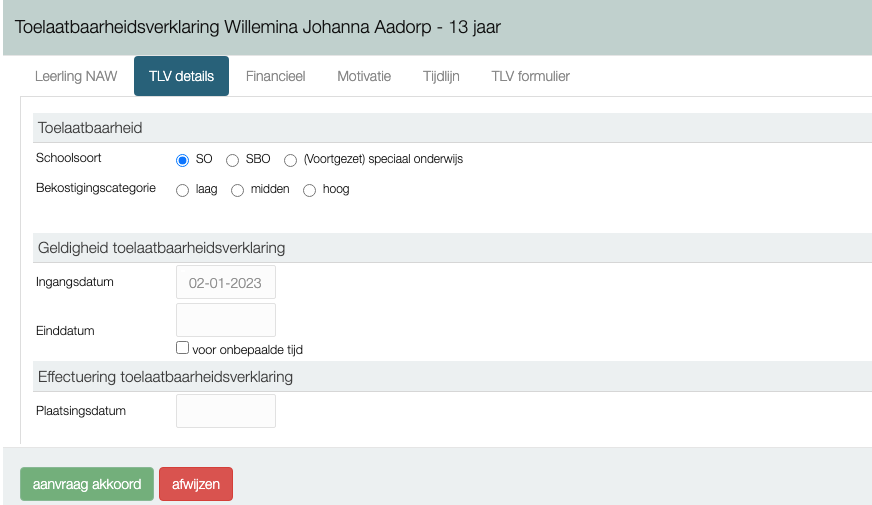The height and width of the screenshot is (505, 872).
Task: Click into the Plaatsingsdatum field
Action: [x=225, y=411]
